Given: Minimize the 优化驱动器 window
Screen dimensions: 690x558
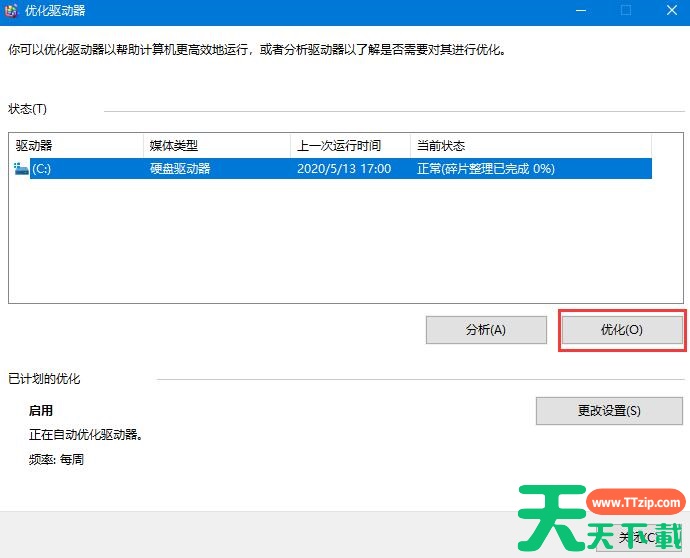Looking at the screenshot, I should point(580,11).
